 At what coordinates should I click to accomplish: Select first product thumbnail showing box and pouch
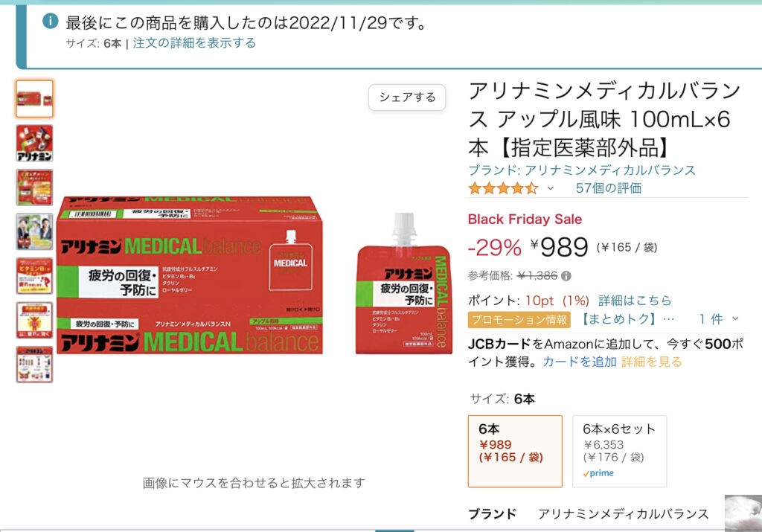coord(34,99)
